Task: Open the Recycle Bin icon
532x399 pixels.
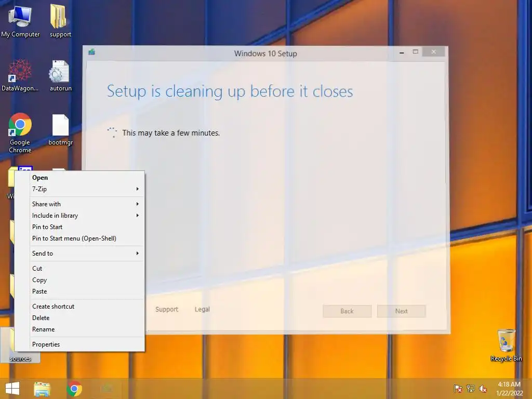Action: click(506, 345)
